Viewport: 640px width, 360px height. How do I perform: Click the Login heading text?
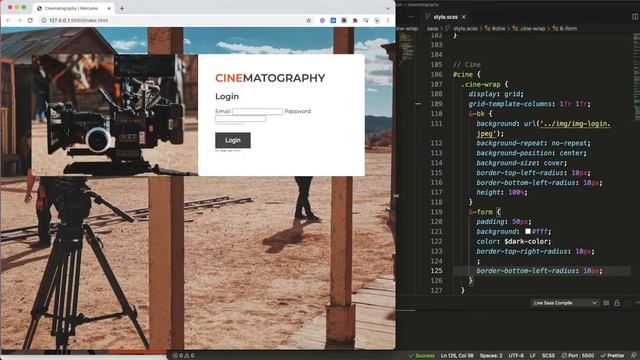pyautogui.click(x=227, y=97)
